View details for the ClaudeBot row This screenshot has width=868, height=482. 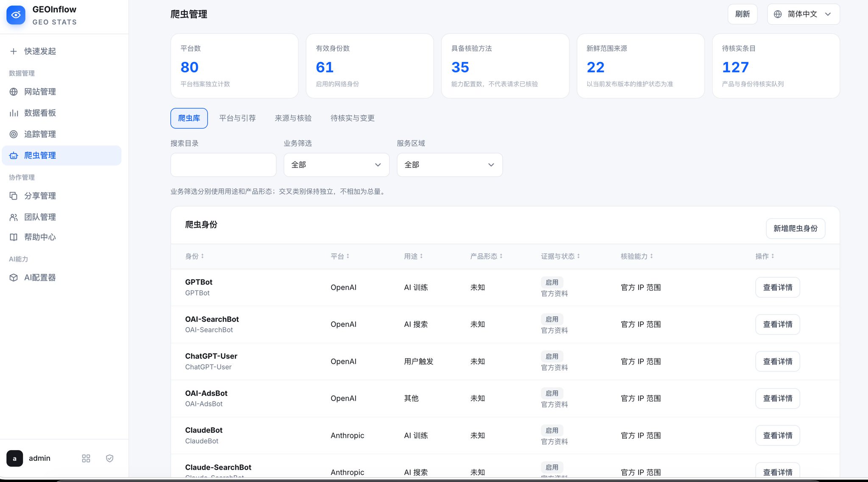point(778,435)
